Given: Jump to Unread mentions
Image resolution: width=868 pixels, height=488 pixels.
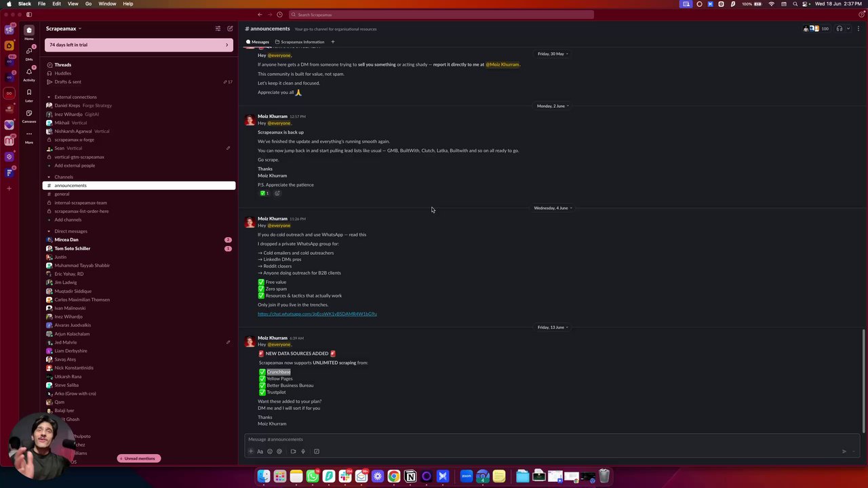Looking at the screenshot, I should 139,458.
